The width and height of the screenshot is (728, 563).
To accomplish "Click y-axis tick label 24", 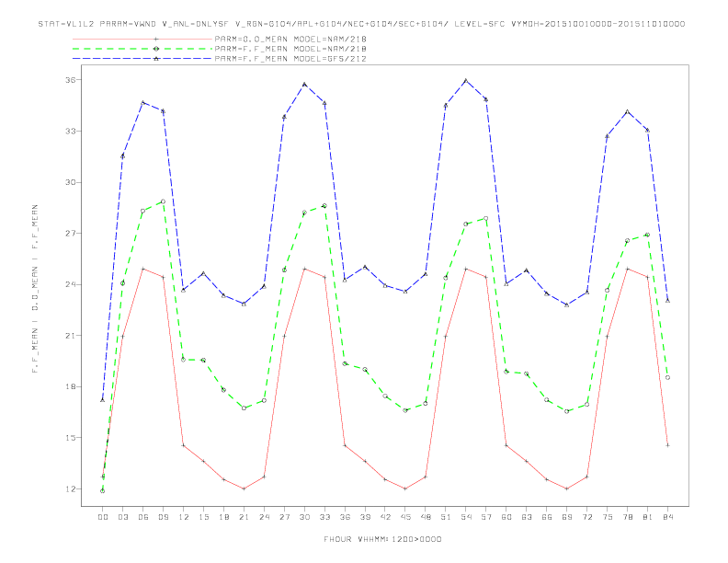I will [70, 284].
